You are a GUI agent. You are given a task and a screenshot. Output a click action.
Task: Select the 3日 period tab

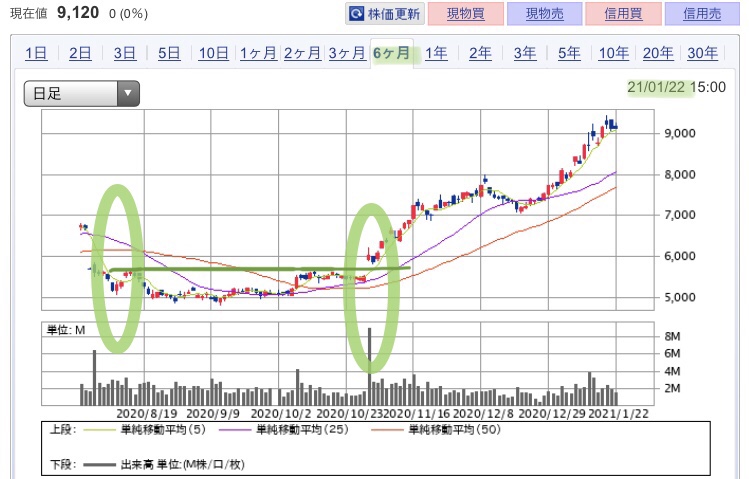(x=125, y=53)
